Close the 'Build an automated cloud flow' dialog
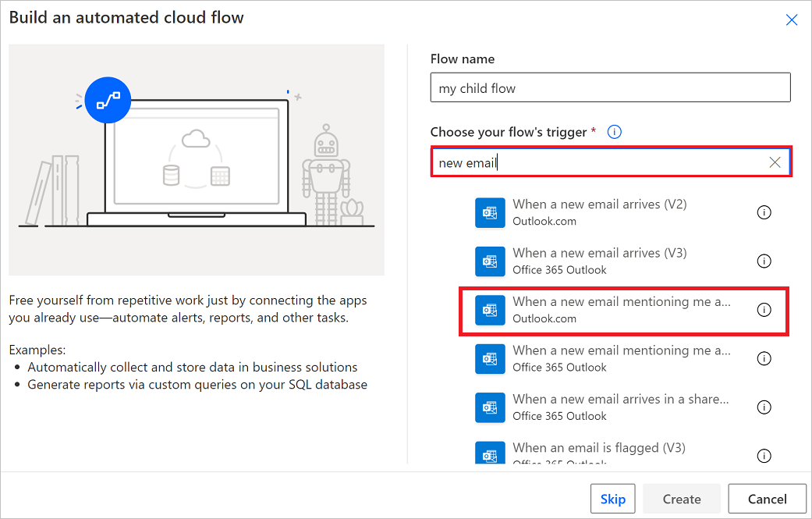The width and height of the screenshot is (812, 519). point(792,20)
